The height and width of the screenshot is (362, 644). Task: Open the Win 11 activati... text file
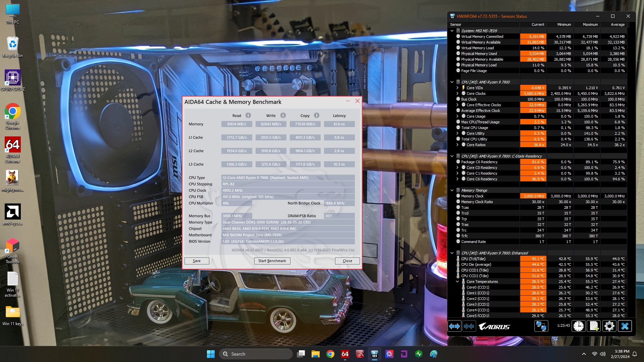click(x=13, y=284)
